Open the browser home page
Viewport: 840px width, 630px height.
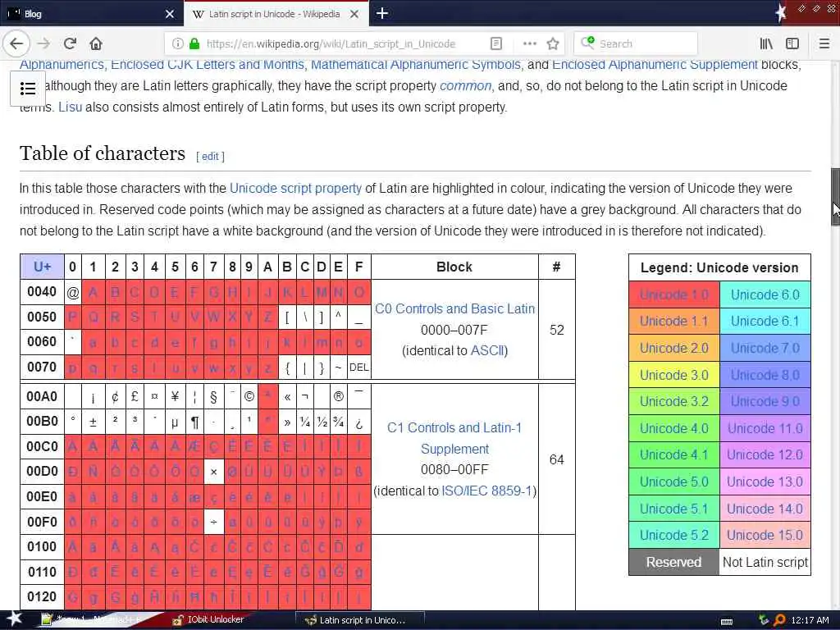tap(96, 43)
